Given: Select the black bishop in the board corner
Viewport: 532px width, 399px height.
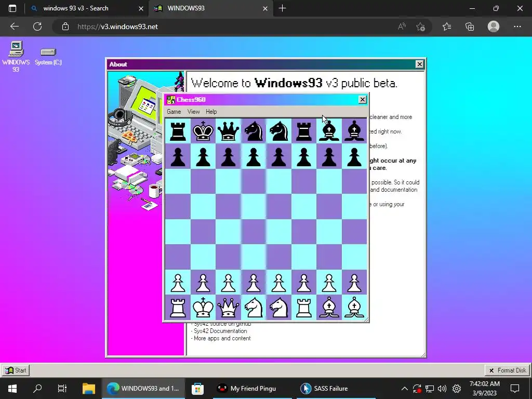Looking at the screenshot, I should (x=354, y=131).
